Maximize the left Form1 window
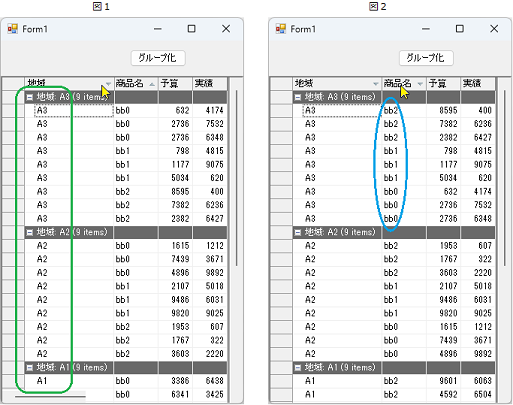This screenshot has height=405, width=513. point(192,29)
